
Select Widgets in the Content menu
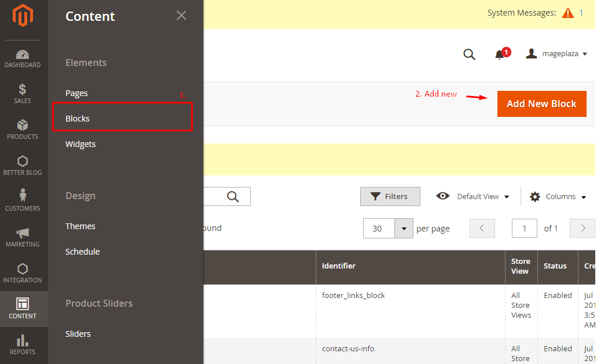point(80,144)
